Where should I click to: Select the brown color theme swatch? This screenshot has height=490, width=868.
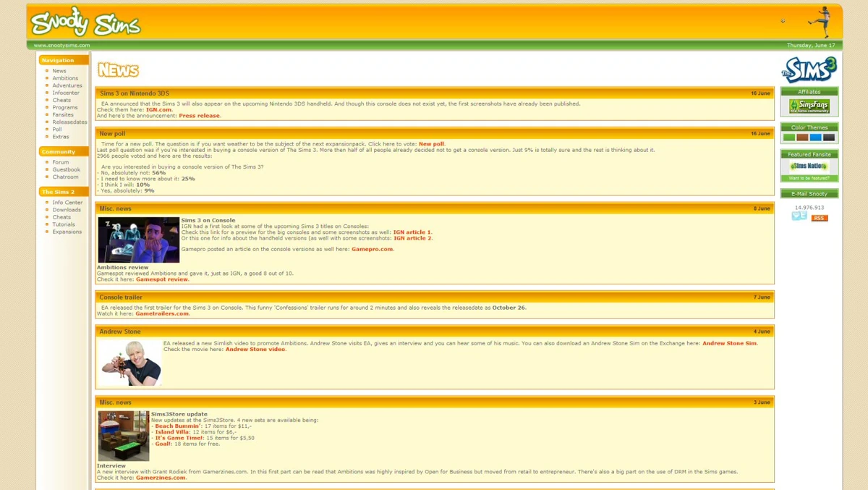(x=802, y=137)
